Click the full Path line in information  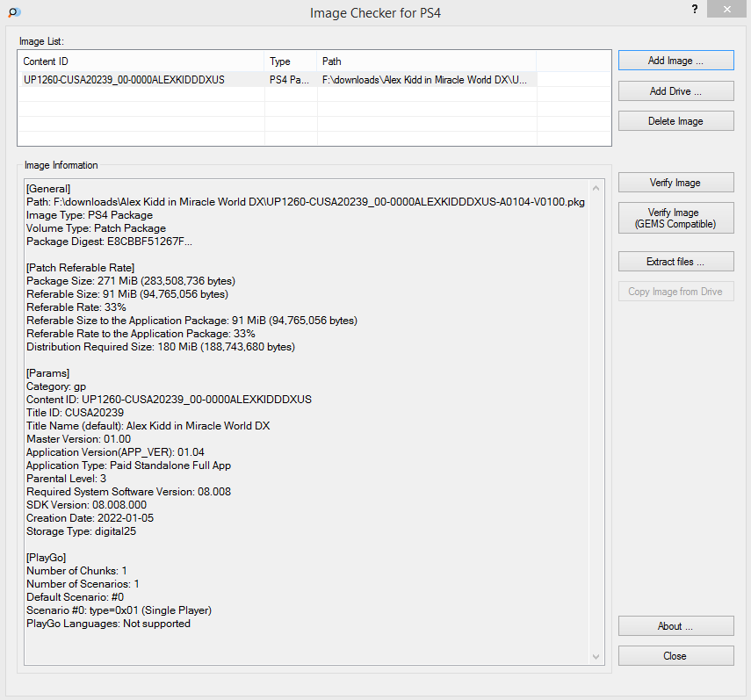tap(306, 202)
